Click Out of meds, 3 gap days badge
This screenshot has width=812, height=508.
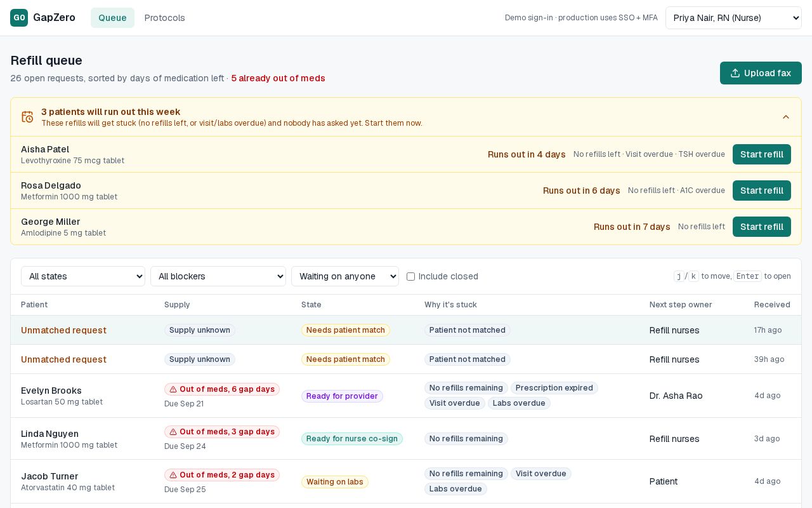pos(222,432)
